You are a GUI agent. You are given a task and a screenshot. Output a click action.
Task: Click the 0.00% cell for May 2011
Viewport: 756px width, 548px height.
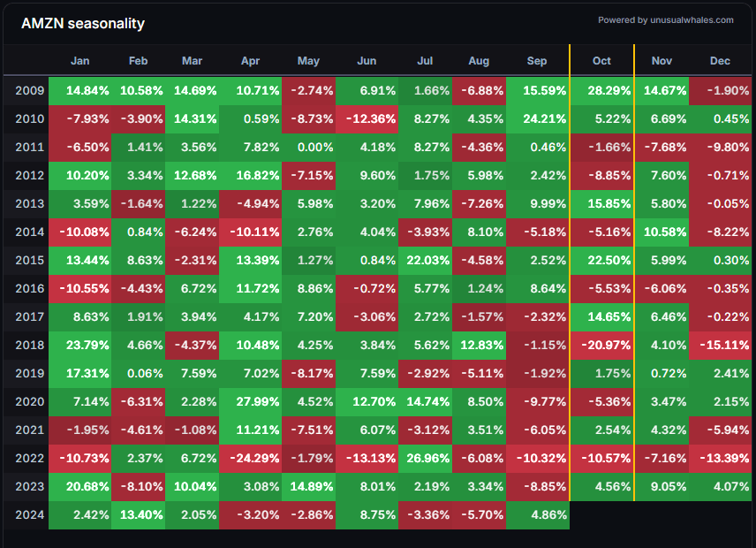click(308, 148)
